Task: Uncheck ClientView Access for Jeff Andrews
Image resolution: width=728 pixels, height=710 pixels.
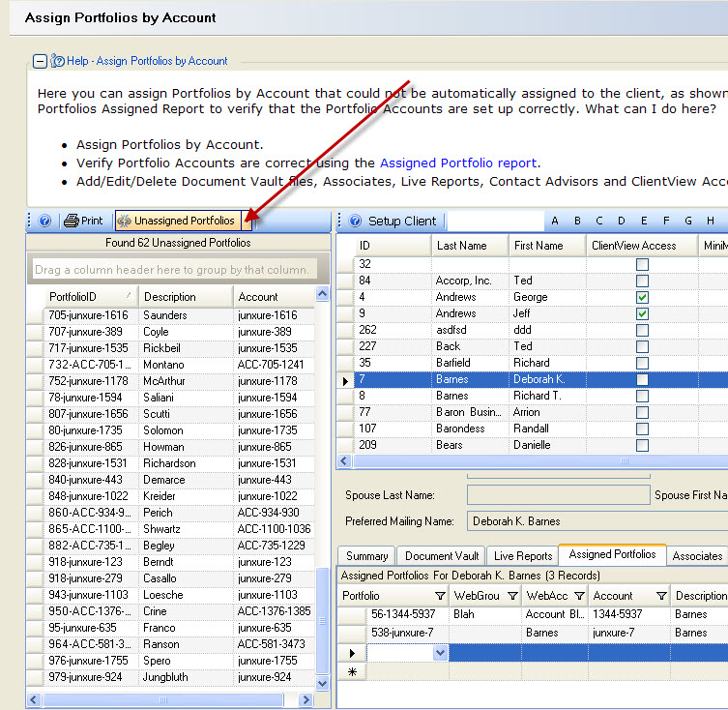Action: tap(642, 313)
